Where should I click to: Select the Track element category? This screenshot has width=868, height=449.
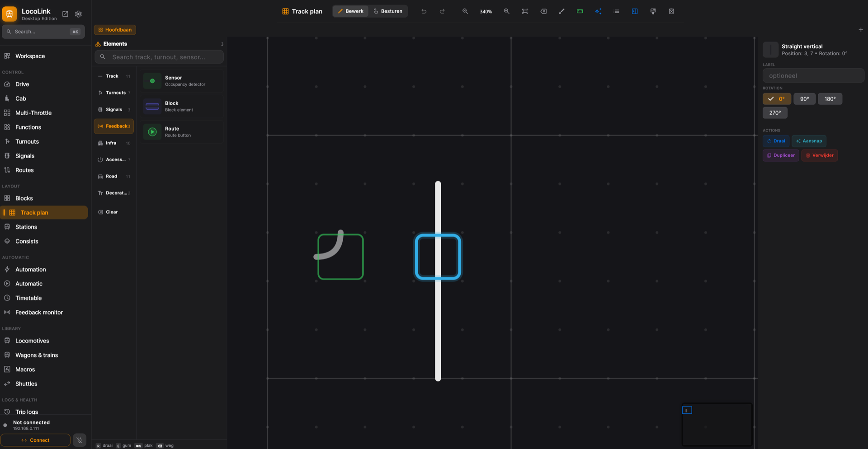tap(114, 76)
